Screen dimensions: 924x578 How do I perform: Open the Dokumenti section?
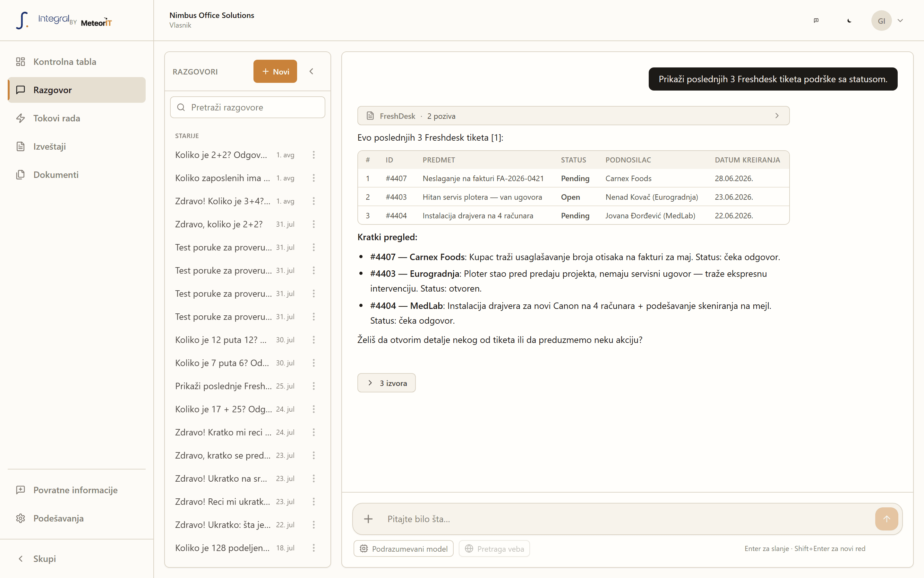pos(76,175)
